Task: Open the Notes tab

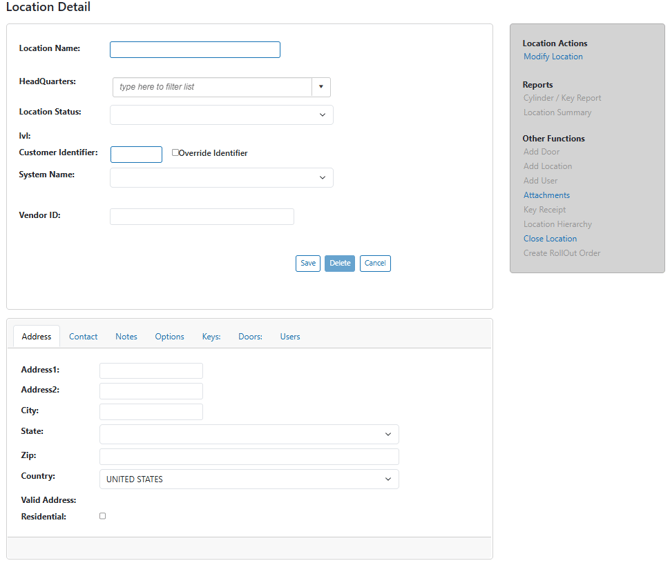Action: coord(126,337)
